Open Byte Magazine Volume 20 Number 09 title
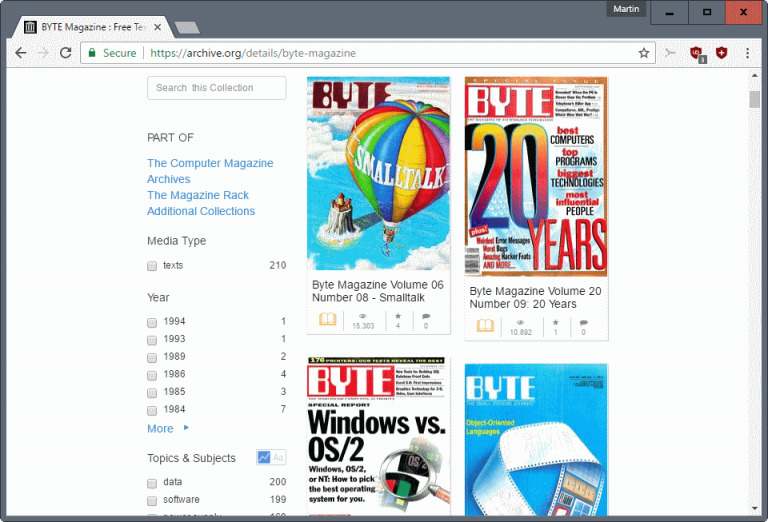 point(535,297)
